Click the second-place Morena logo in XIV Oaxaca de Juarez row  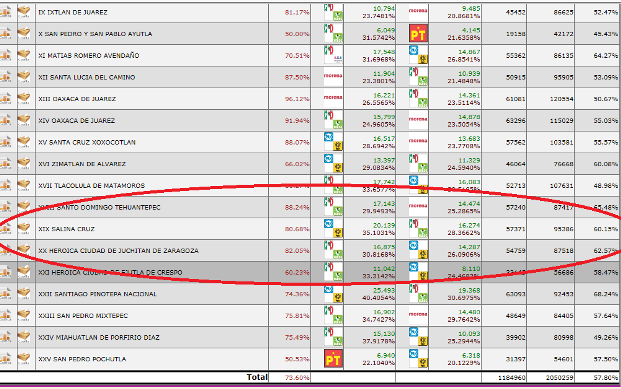click(418, 119)
